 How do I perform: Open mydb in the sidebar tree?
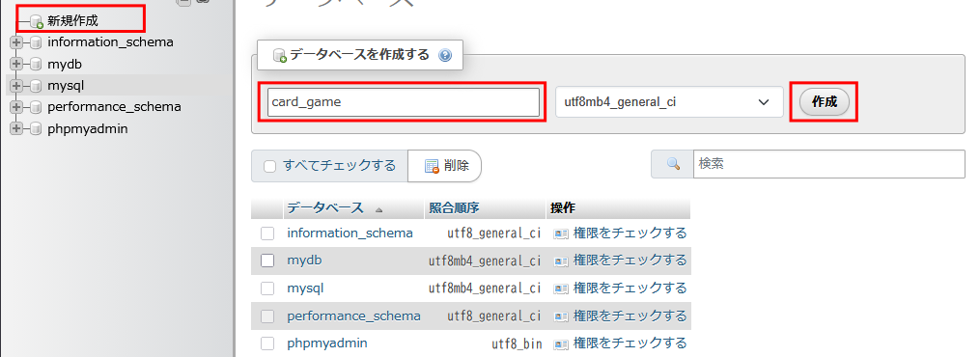pyautogui.click(x=65, y=64)
